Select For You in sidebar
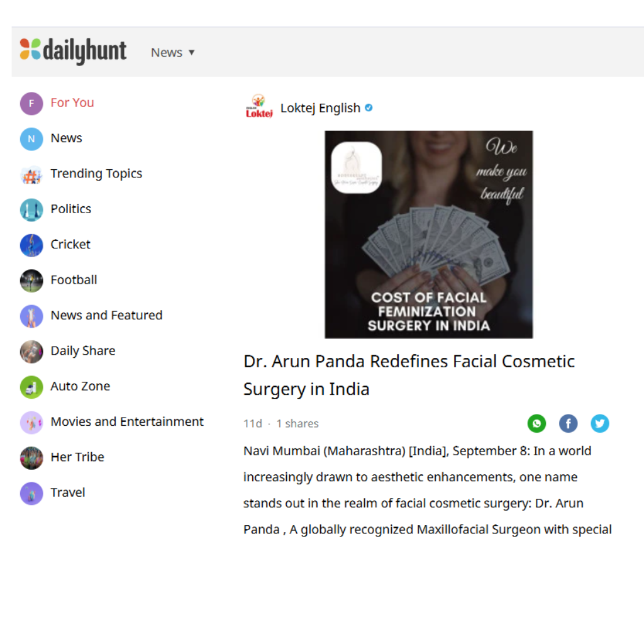 [72, 103]
